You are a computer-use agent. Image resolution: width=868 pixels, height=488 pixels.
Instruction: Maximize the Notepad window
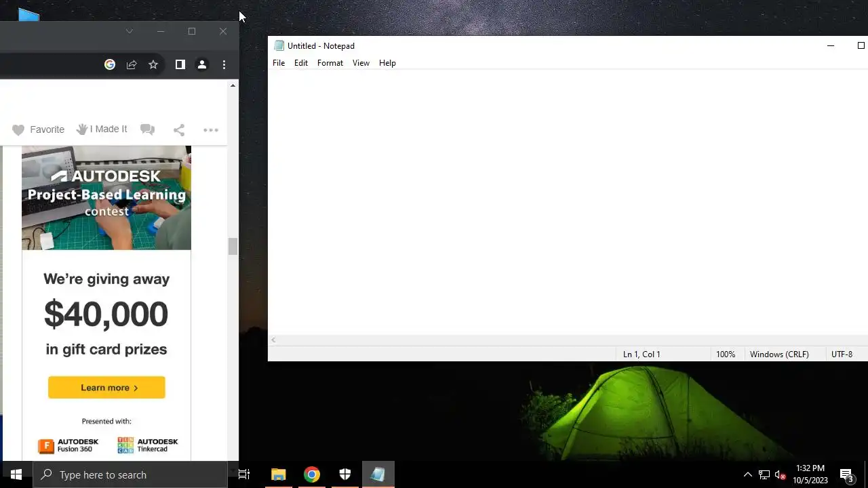click(x=861, y=45)
